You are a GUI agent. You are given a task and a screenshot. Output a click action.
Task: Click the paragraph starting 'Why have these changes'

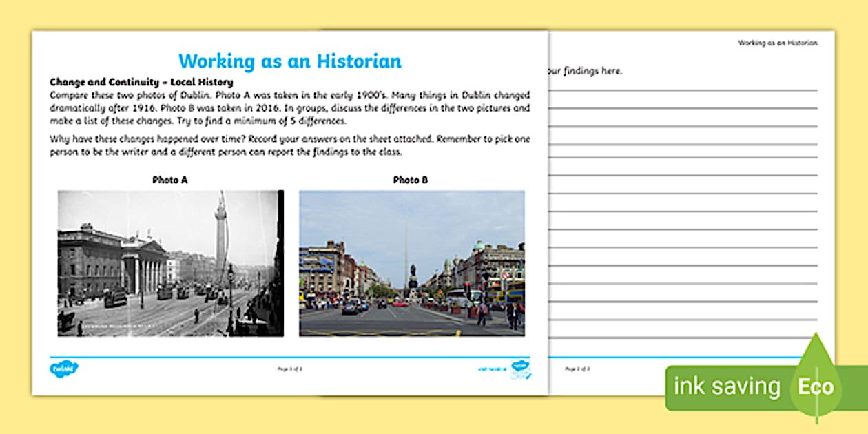pos(289,145)
